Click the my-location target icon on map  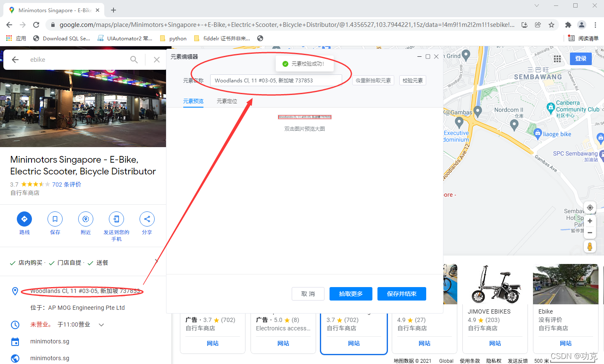pos(590,208)
